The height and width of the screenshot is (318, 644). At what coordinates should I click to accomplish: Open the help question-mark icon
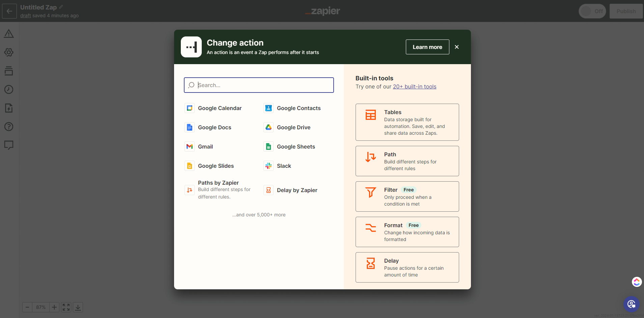point(9,127)
